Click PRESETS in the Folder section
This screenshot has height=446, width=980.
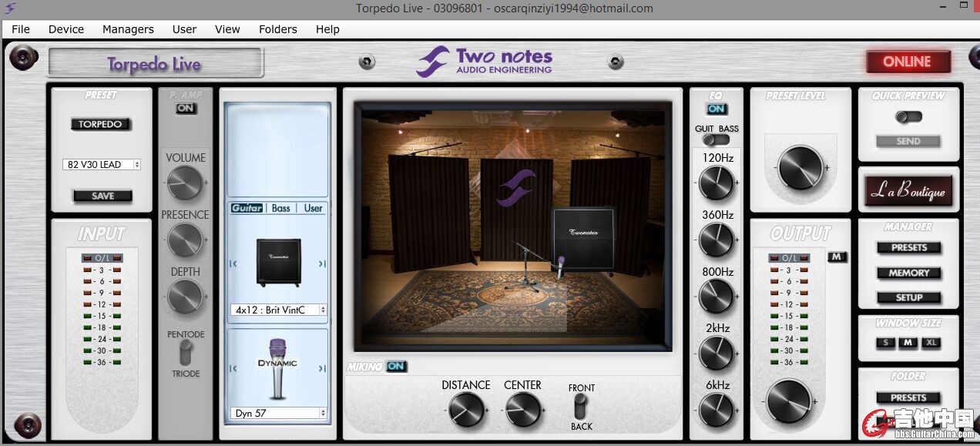(909, 397)
